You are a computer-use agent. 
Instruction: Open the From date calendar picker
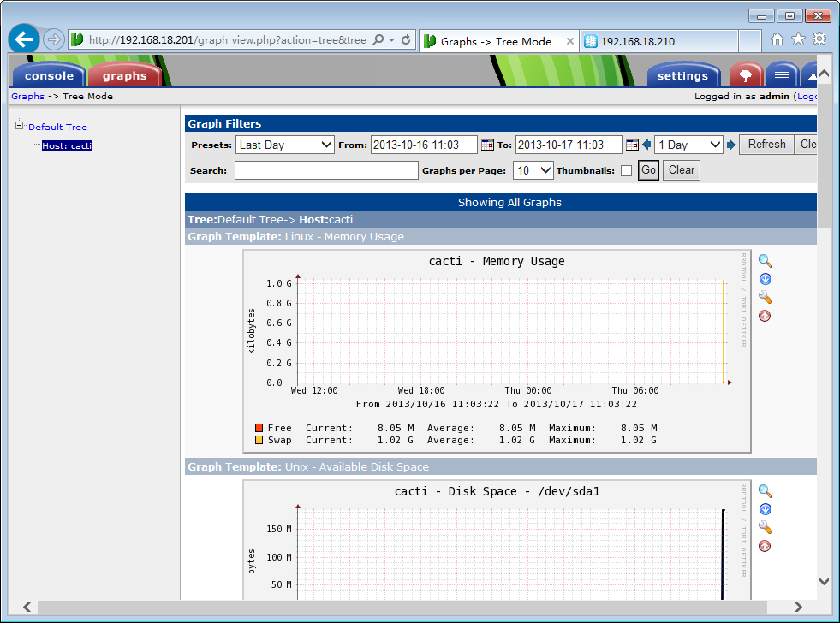487,145
